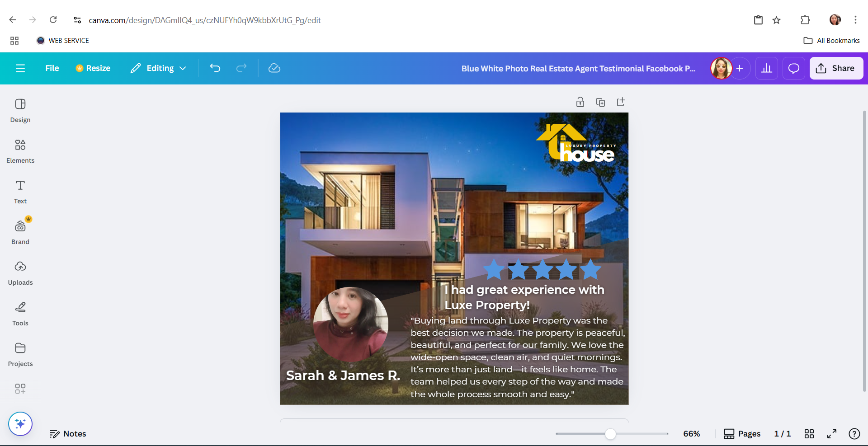Open the Chrome apps grid shortcut
The width and height of the screenshot is (868, 446).
click(14, 41)
